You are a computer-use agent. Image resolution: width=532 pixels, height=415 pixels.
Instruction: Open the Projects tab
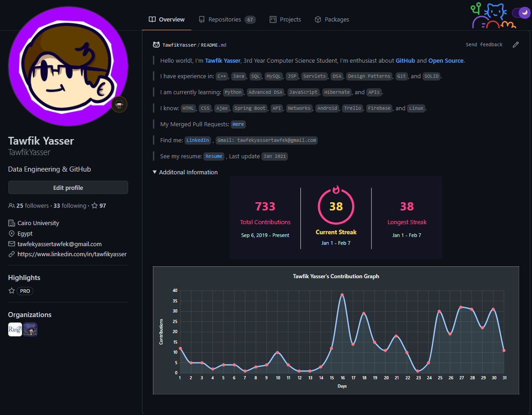coord(285,19)
